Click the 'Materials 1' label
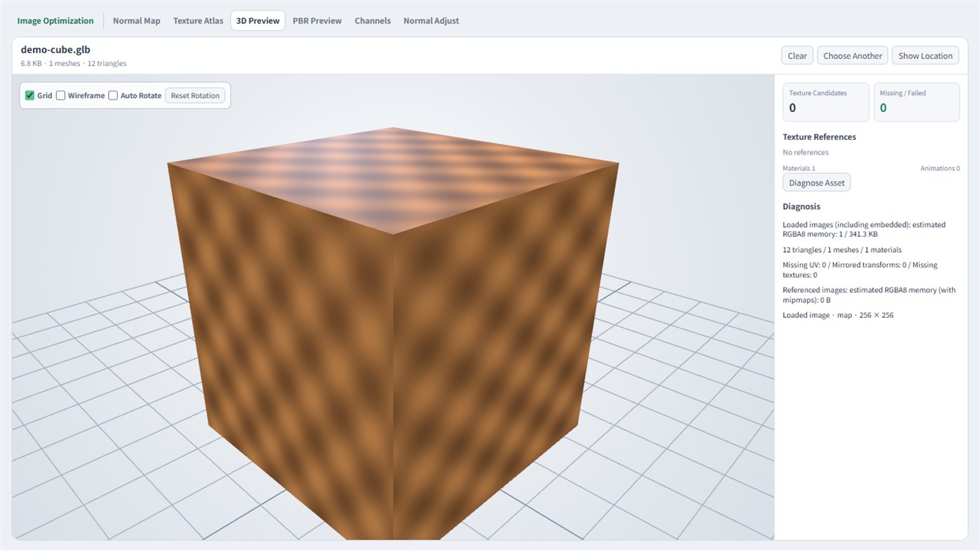 point(799,169)
